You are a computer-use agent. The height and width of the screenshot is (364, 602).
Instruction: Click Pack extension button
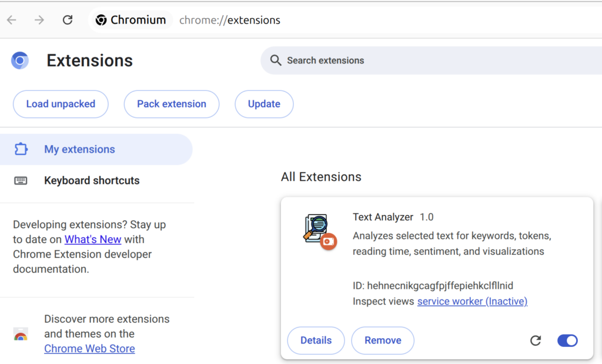tap(172, 104)
